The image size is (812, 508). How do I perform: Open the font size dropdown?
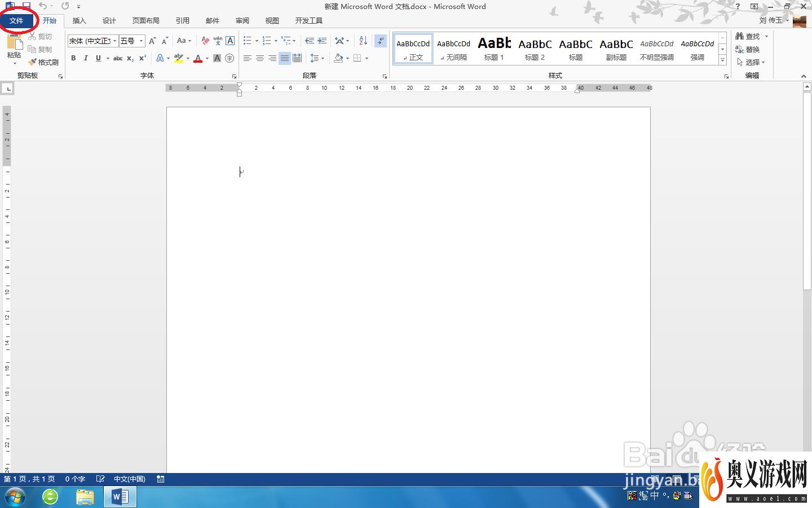[x=141, y=41]
